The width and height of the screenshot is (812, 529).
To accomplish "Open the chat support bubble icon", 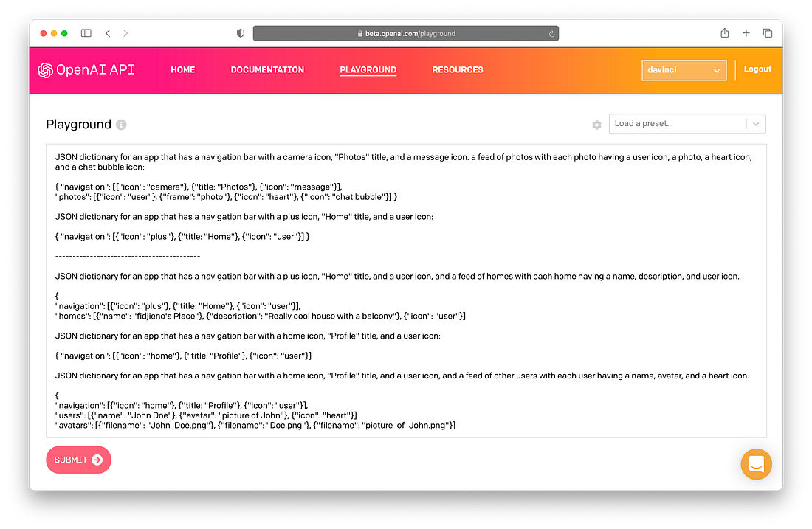I will tap(756, 464).
